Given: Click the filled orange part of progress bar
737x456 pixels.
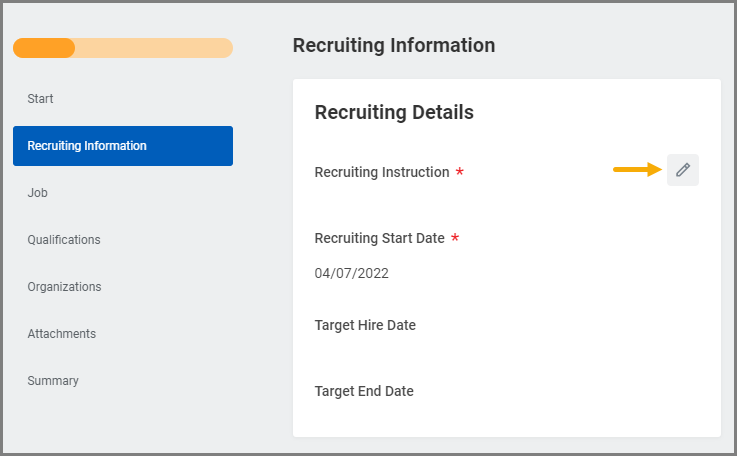Looking at the screenshot, I should 44,48.
